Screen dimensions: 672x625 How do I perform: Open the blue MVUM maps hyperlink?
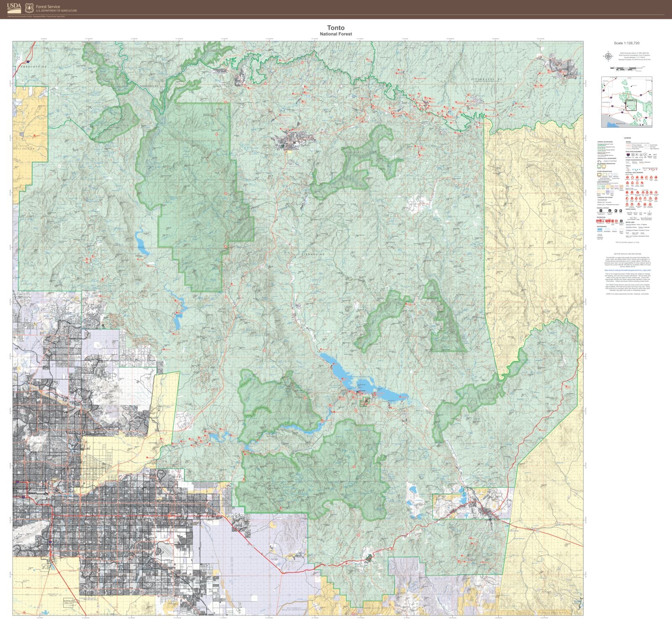tap(627, 270)
